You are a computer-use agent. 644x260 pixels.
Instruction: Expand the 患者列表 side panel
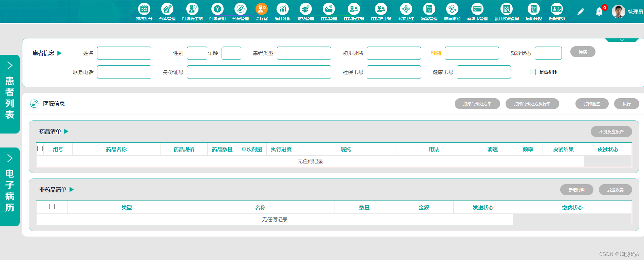tap(10, 94)
